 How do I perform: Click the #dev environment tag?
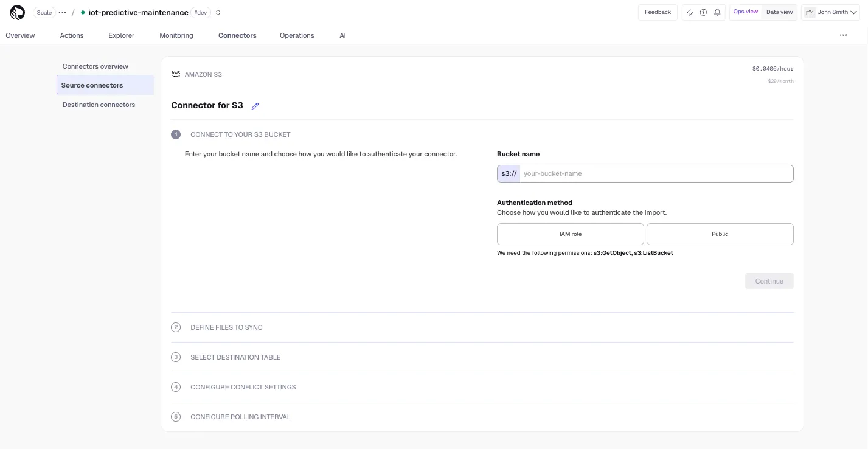pos(200,12)
